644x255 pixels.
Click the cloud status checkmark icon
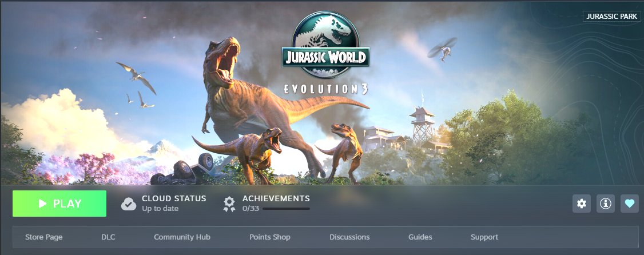[x=129, y=204]
